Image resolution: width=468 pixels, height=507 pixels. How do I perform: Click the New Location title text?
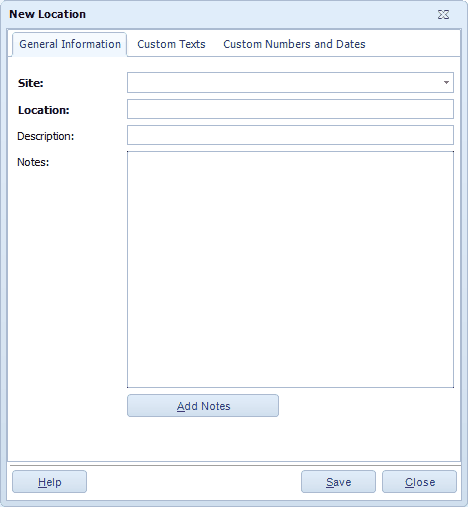pyautogui.click(x=47, y=14)
